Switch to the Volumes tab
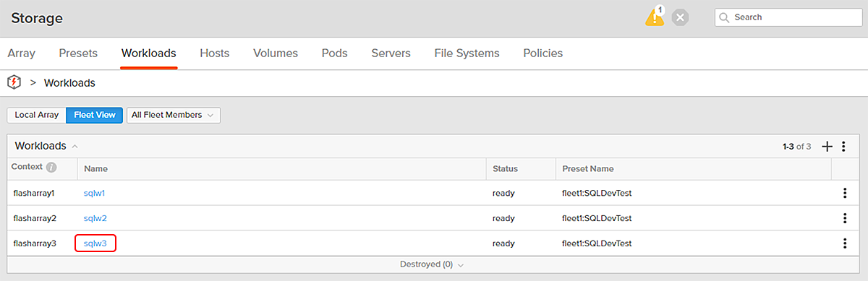The height and width of the screenshot is (281, 868). tap(276, 53)
